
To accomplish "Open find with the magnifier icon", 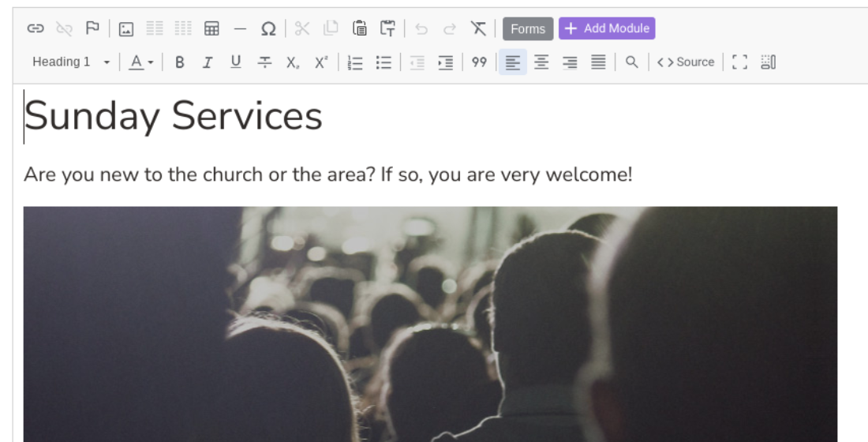I will point(631,62).
